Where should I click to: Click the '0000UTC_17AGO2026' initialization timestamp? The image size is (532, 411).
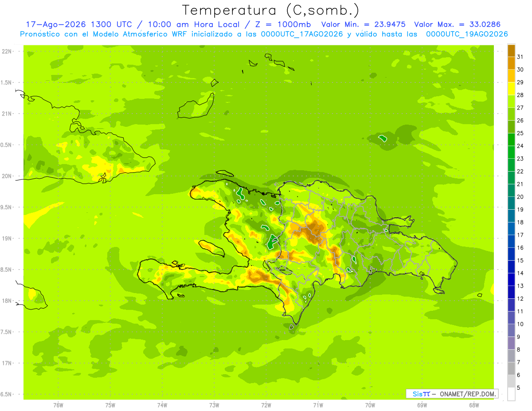[x=301, y=34]
